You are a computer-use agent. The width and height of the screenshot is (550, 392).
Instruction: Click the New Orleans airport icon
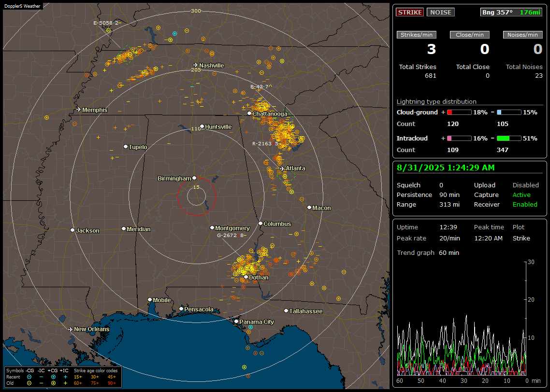point(71,329)
